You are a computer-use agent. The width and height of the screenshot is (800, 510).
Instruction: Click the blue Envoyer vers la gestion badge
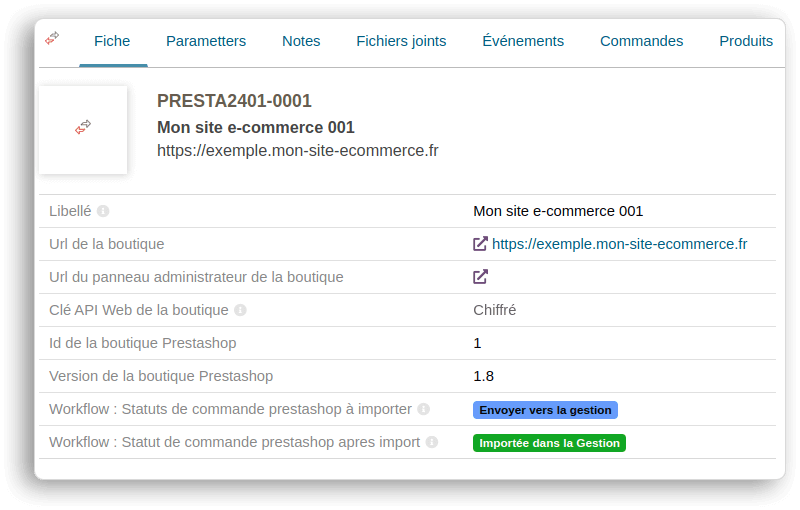click(x=545, y=410)
